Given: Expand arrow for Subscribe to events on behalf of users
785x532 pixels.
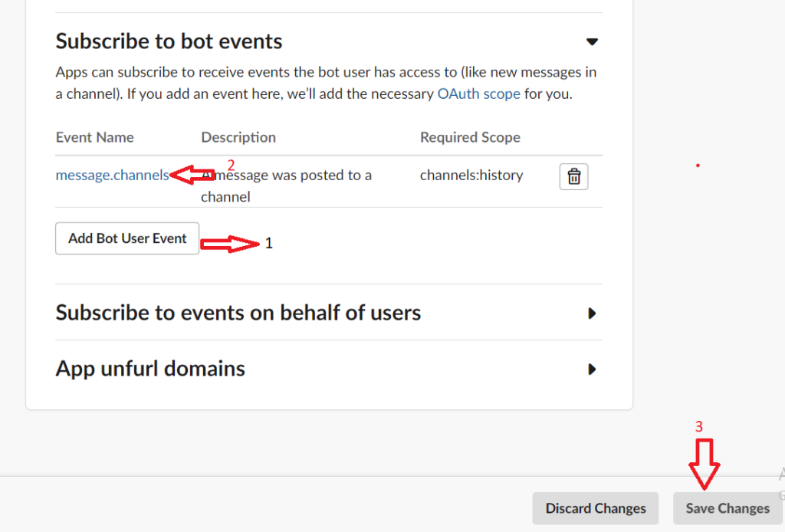Looking at the screenshot, I should pyautogui.click(x=591, y=314).
